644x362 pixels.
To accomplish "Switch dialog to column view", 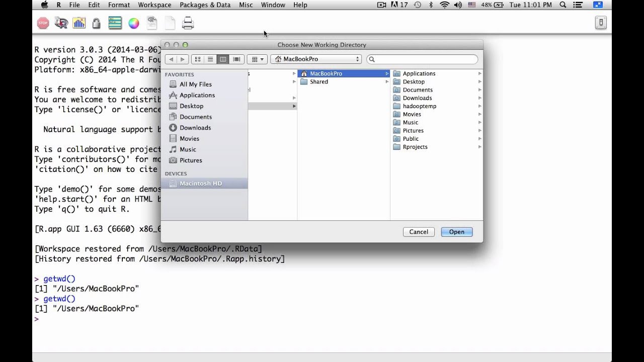I will (223, 59).
